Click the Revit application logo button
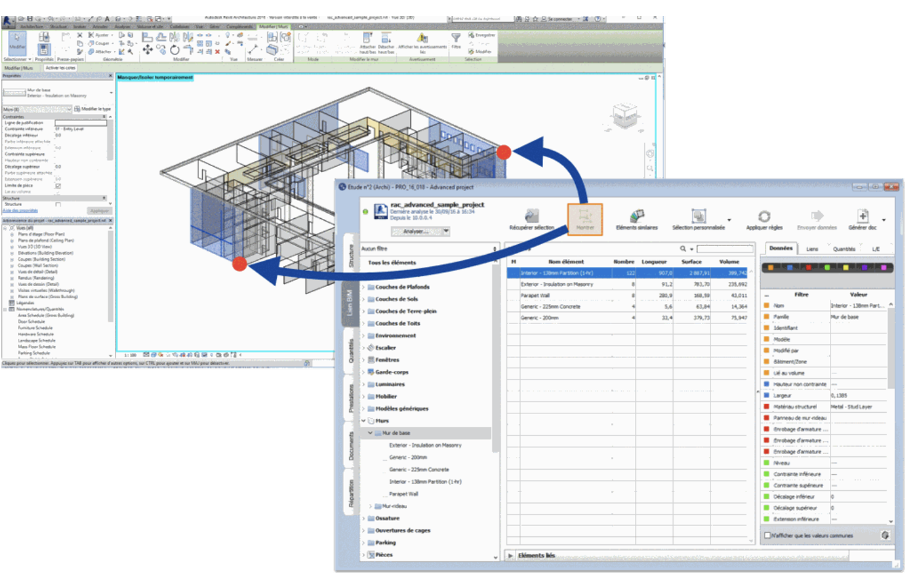 pyautogui.click(x=8, y=22)
